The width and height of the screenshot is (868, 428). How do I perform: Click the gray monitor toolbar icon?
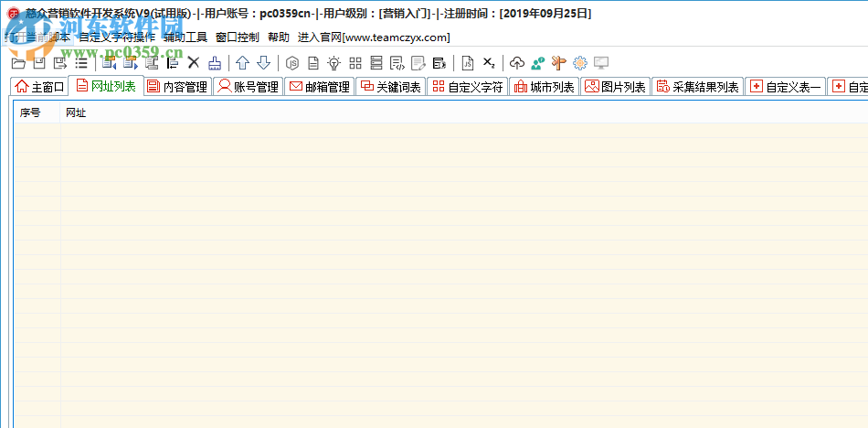[601, 63]
